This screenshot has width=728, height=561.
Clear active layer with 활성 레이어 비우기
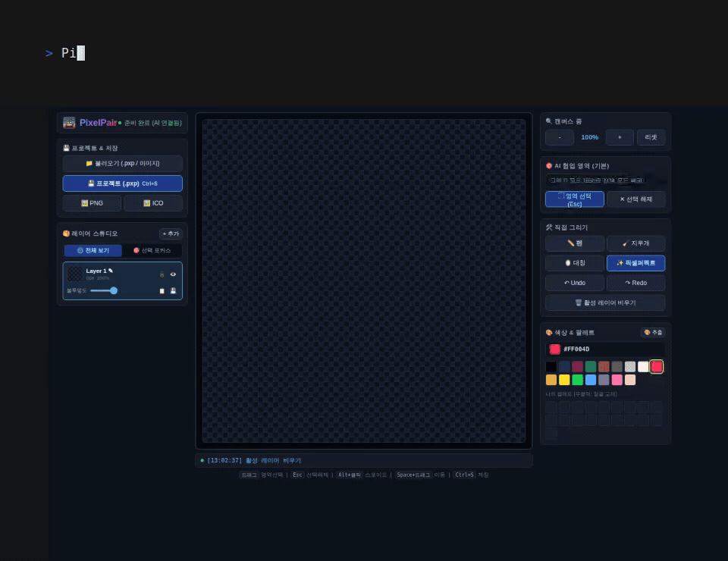click(x=605, y=302)
